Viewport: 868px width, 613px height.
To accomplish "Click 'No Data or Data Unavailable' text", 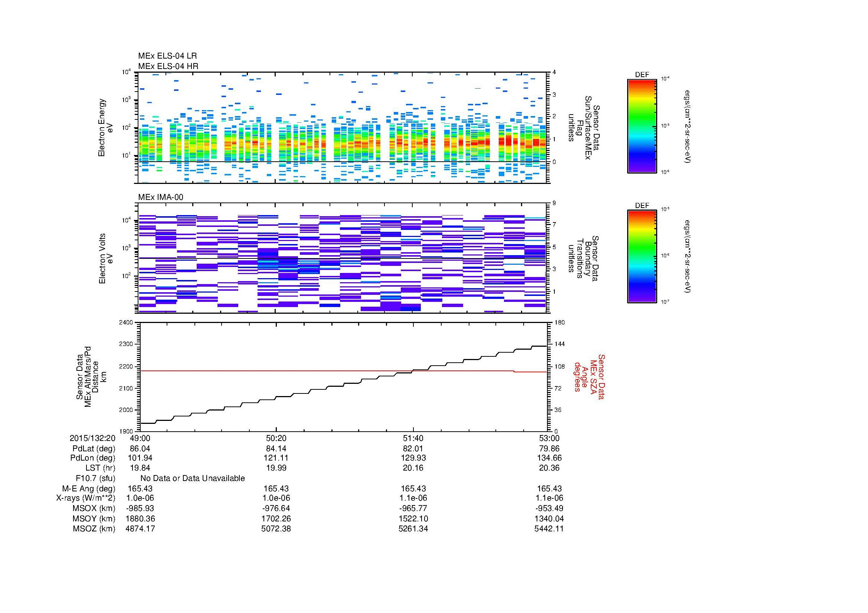I will pyautogui.click(x=193, y=478).
